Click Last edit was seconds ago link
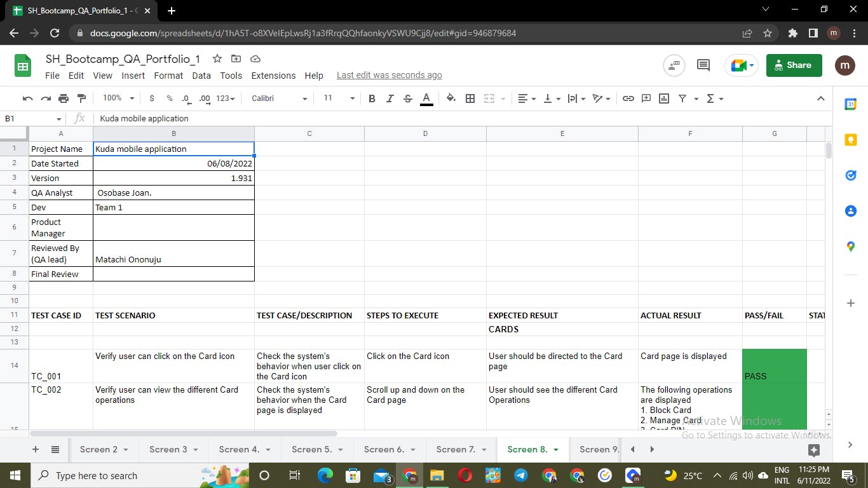Image resolution: width=868 pixels, height=488 pixels. [390, 75]
